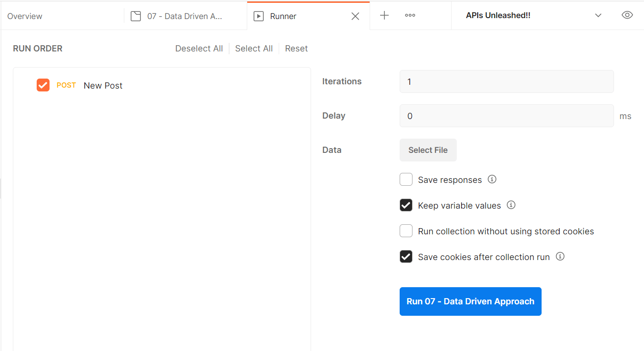Viewport: 644px width, 351px height.
Task: Open the three-dots tab options menu
Action: tap(410, 16)
